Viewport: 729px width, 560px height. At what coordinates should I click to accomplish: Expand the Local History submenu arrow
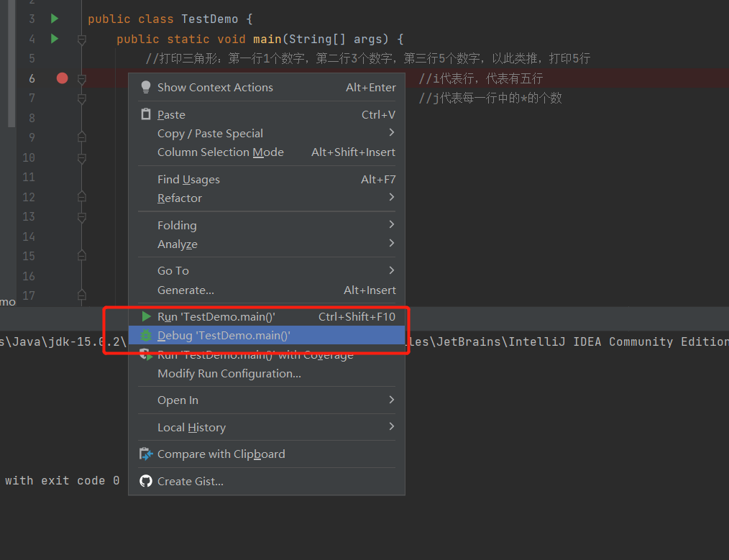click(x=392, y=426)
